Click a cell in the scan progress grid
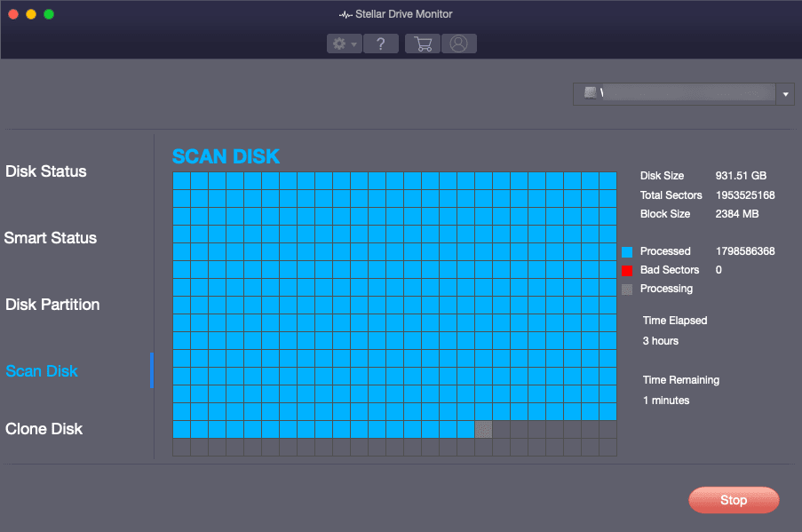 tap(355, 266)
